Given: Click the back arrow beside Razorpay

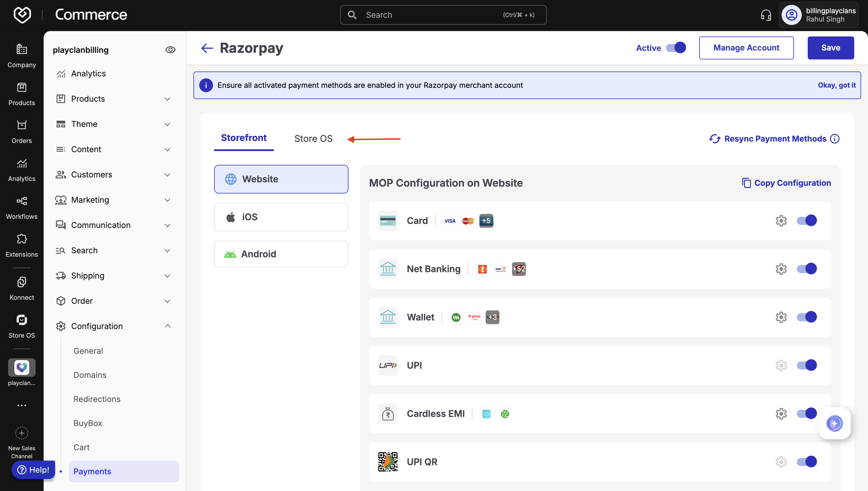Looking at the screenshot, I should pos(207,48).
